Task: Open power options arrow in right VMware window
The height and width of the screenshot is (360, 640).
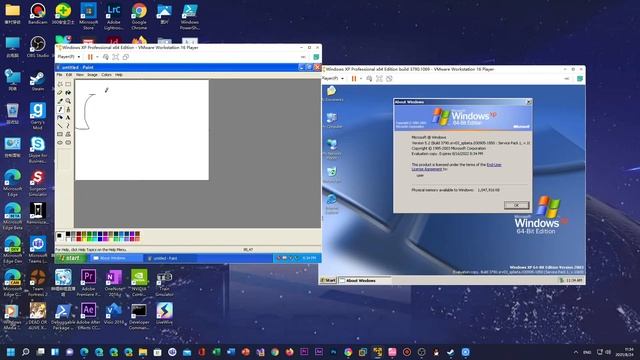Action: pos(361,79)
